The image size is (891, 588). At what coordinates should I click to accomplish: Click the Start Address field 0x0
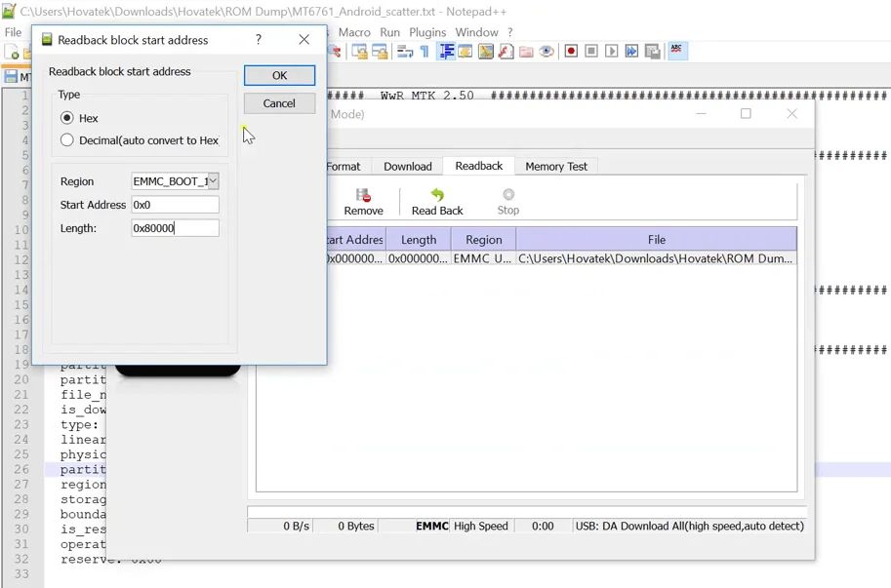(x=175, y=205)
